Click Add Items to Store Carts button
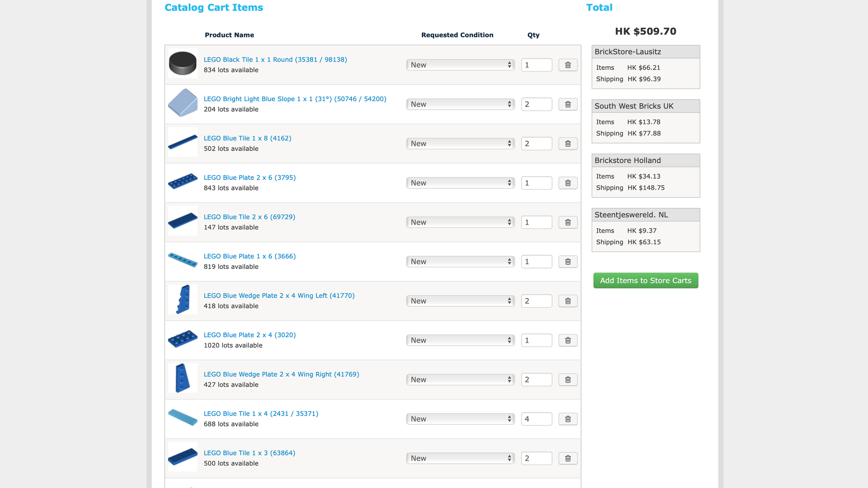Image resolution: width=868 pixels, height=488 pixels. pyautogui.click(x=645, y=281)
